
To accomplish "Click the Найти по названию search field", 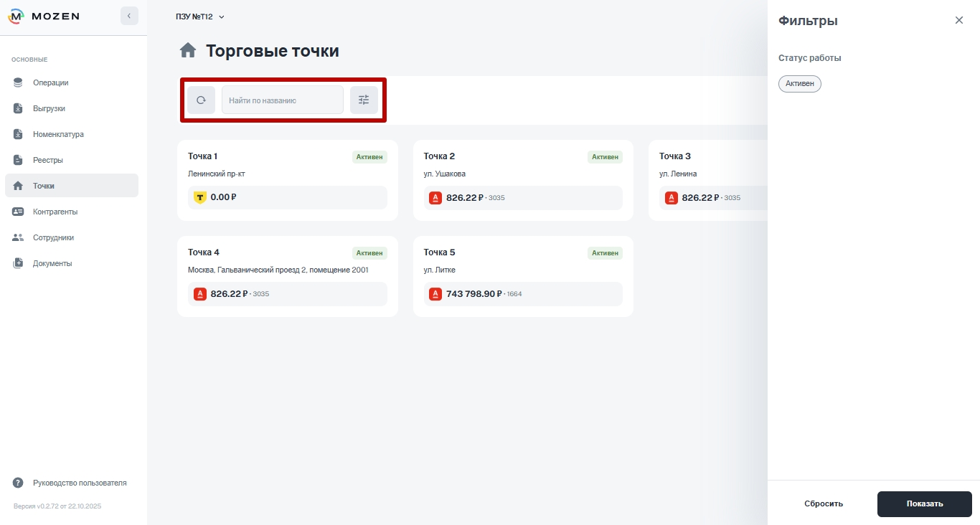I will pyautogui.click(x=283, y=100).
